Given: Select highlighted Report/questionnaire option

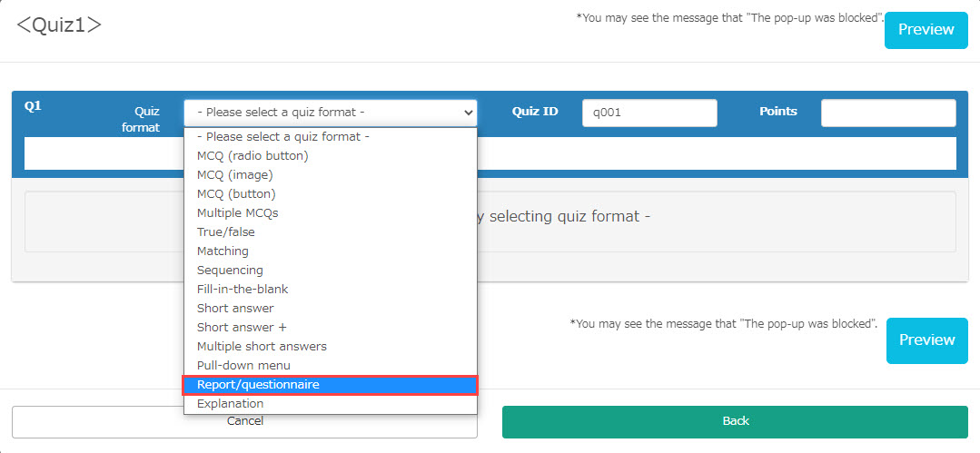Looking at the screenshot, I should point(258,385).
